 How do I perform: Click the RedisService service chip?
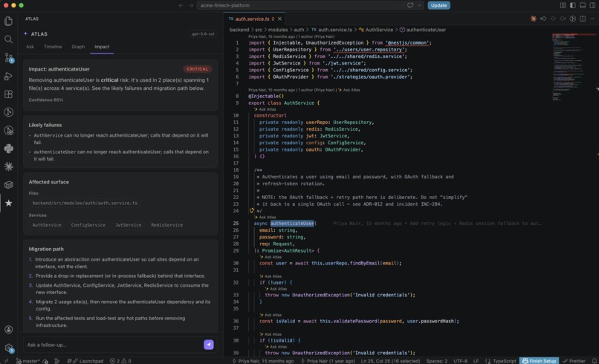166,225
